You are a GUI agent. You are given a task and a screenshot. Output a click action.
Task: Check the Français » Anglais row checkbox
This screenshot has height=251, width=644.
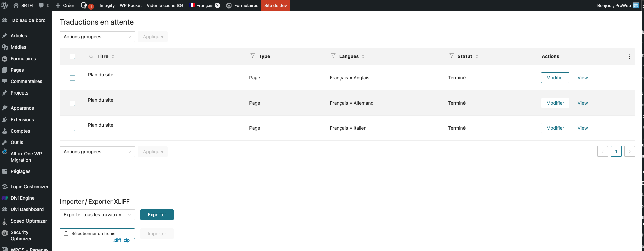click(x=72, y=78)
